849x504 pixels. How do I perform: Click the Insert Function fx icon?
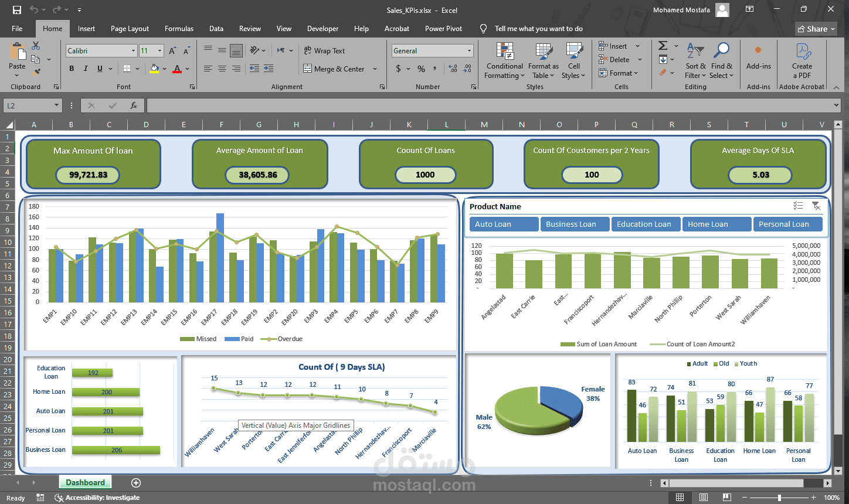pos(134,105)
